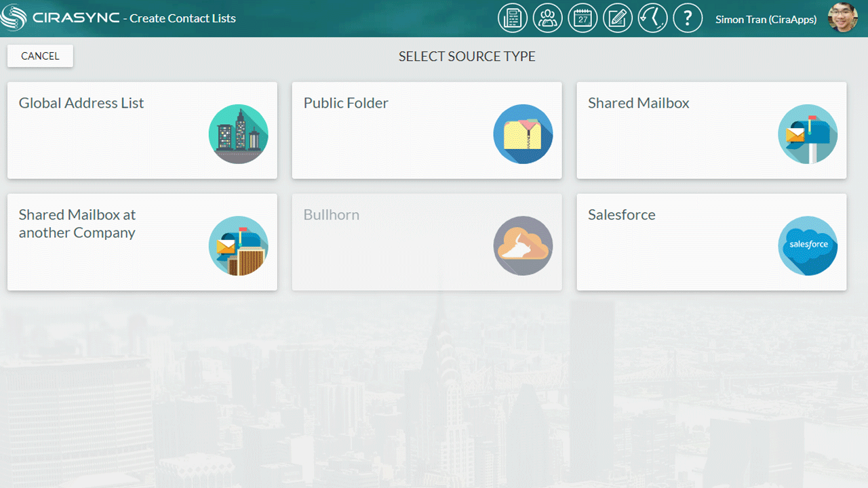Cancel the source type selection

coord(40,56)
